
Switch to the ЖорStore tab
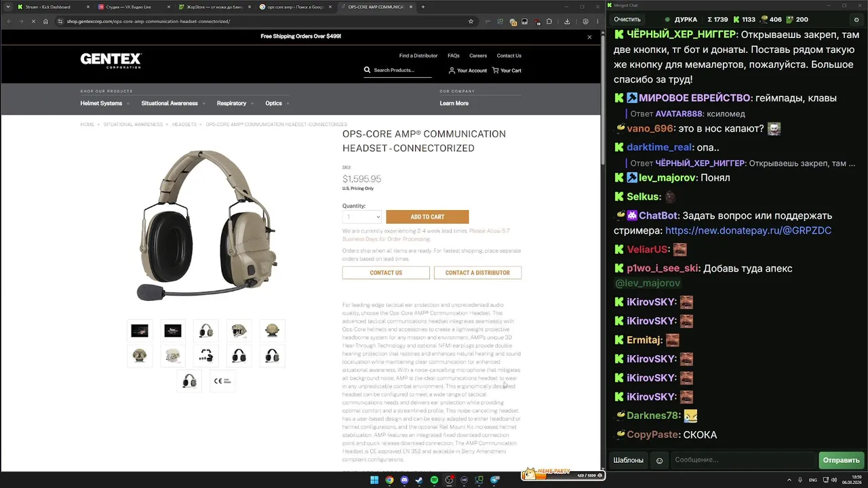tap(214, 7)
